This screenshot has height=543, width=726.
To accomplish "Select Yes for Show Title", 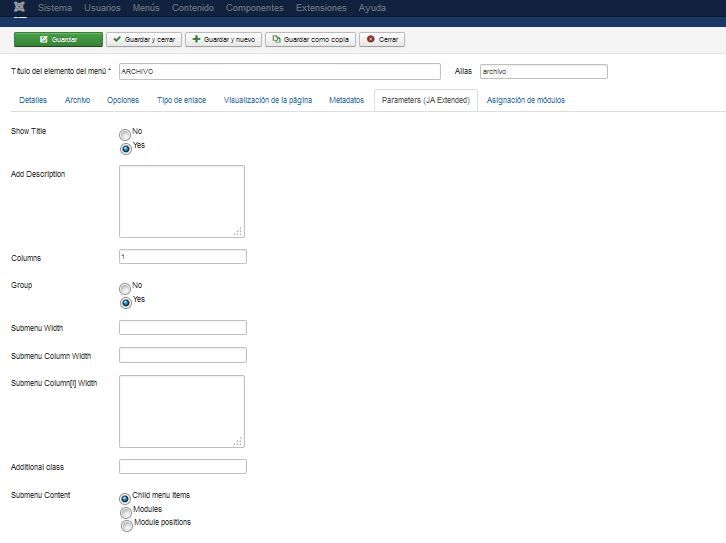I will (125, 149).
